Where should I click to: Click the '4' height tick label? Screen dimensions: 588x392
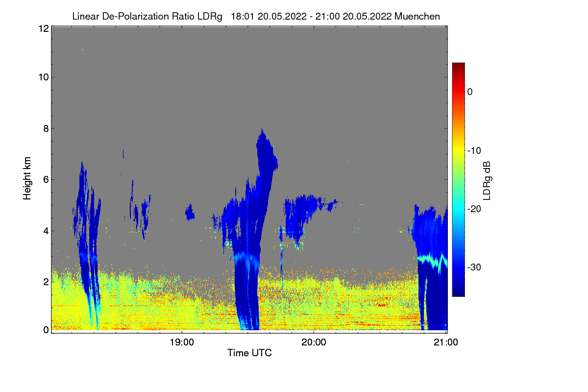click(45, 231)
